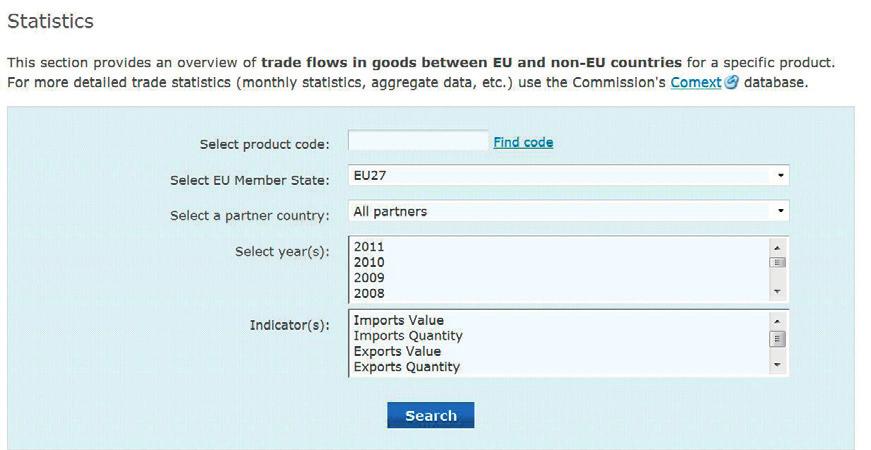Choose the Exports Quantity indicator
This screenshot has height=450, width=871.
point(407,367)
